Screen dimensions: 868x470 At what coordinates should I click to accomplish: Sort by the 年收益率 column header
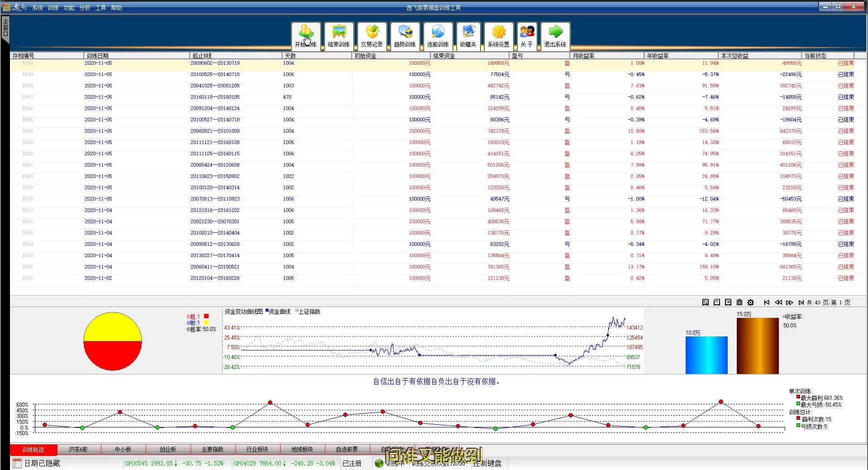[682, 56]
